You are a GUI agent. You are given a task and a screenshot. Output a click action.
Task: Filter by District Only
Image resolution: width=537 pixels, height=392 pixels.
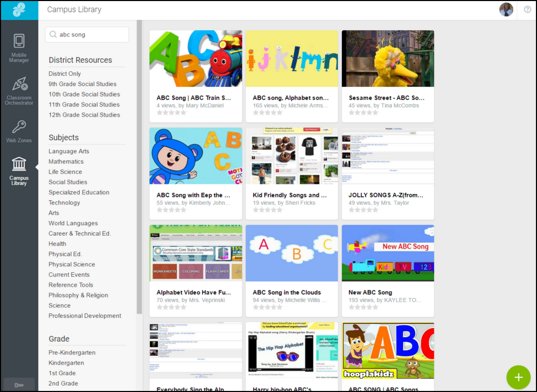click(65, 73)
